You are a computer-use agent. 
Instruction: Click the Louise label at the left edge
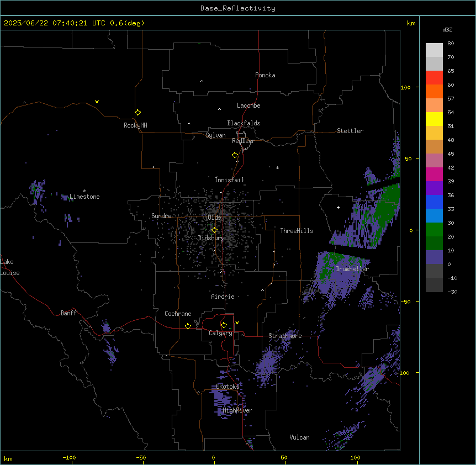(x=10, y=273)
